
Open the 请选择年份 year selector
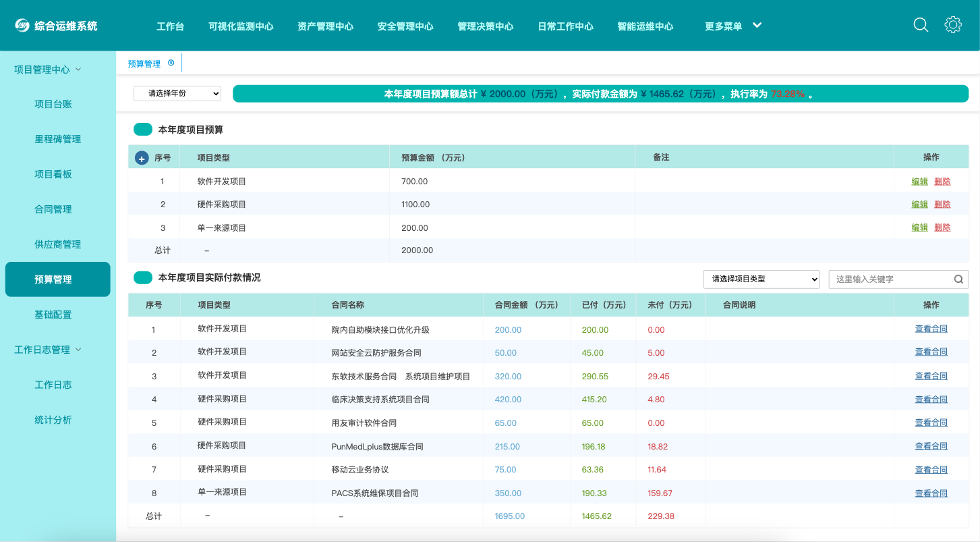click(x=177, y=94)
